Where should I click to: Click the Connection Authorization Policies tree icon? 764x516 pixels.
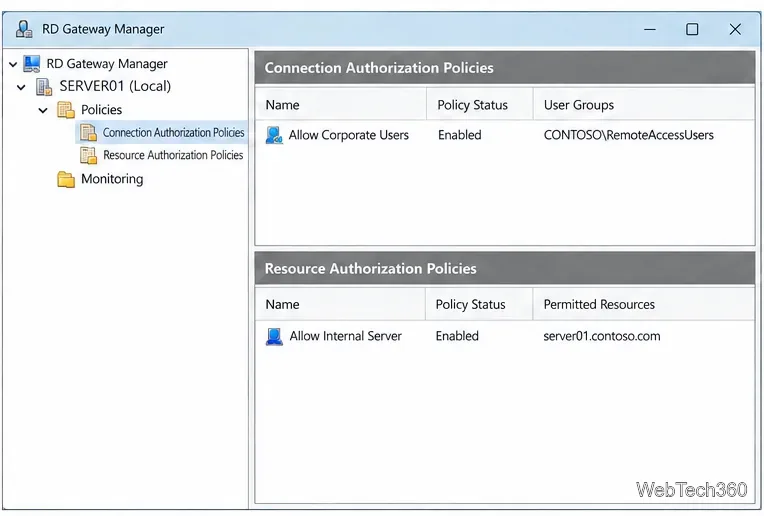(x=88, y=133)
